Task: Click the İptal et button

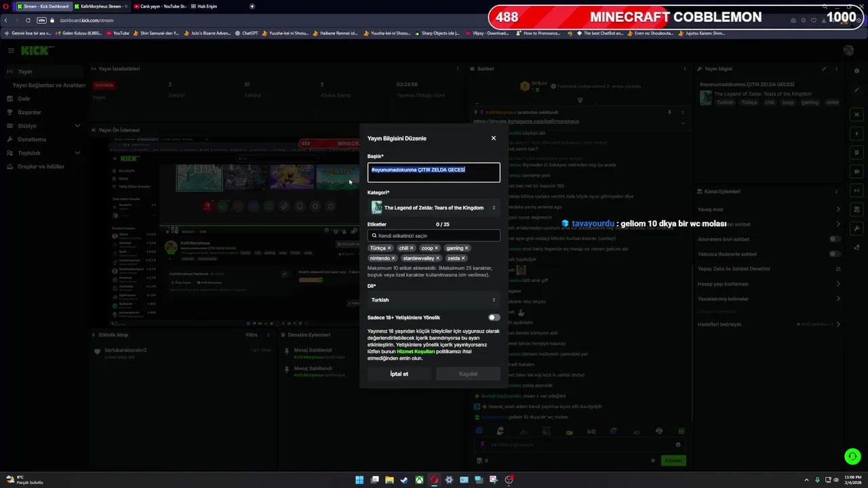Action: click(399, 374)
